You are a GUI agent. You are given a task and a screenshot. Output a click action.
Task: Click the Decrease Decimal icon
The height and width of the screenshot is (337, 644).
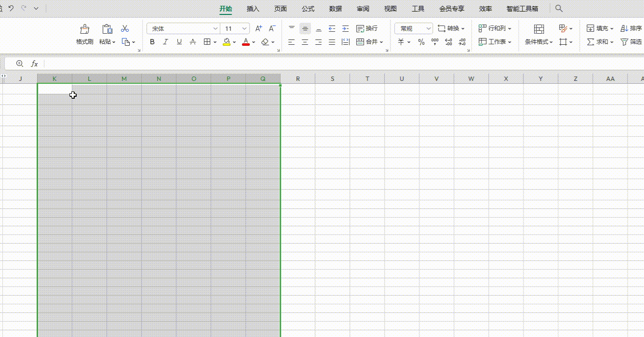pos(462,42)
